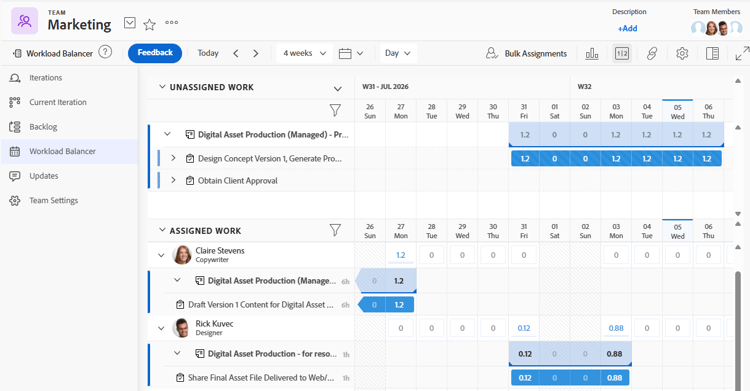Screen dimensions: 750x391
Task: Select Workload Balancer in the sidebar
Action: (69, 151)
